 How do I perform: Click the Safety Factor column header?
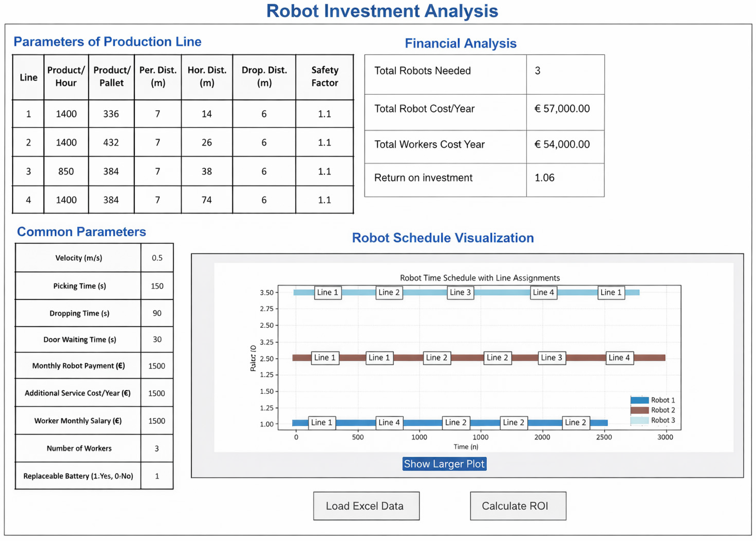(x=324, y=77)
